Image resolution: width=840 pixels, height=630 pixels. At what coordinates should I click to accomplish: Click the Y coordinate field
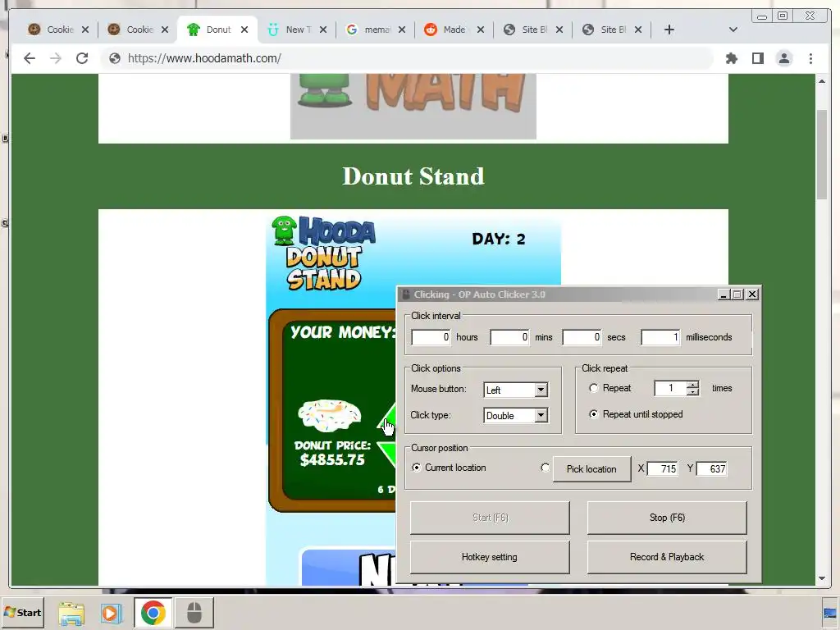(711, 468)
